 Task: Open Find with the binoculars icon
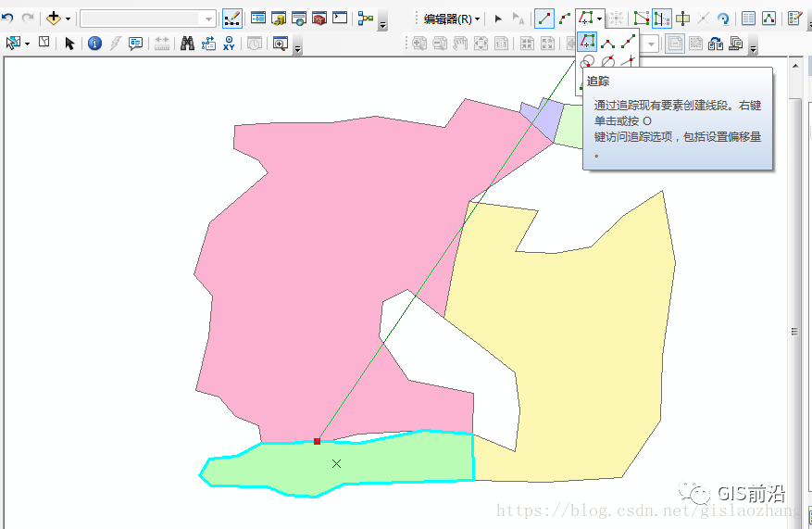click(x=187, y=44)
